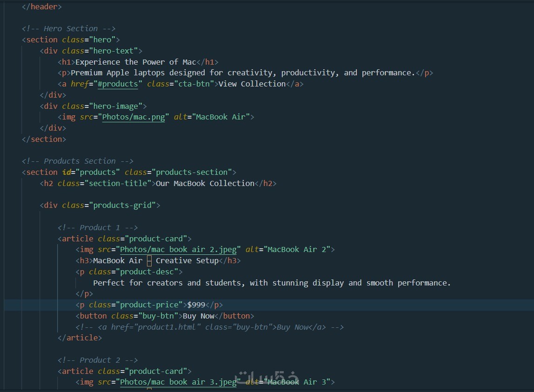Place cursor on "Experience the Power of Mac" heading

(135, 62)
